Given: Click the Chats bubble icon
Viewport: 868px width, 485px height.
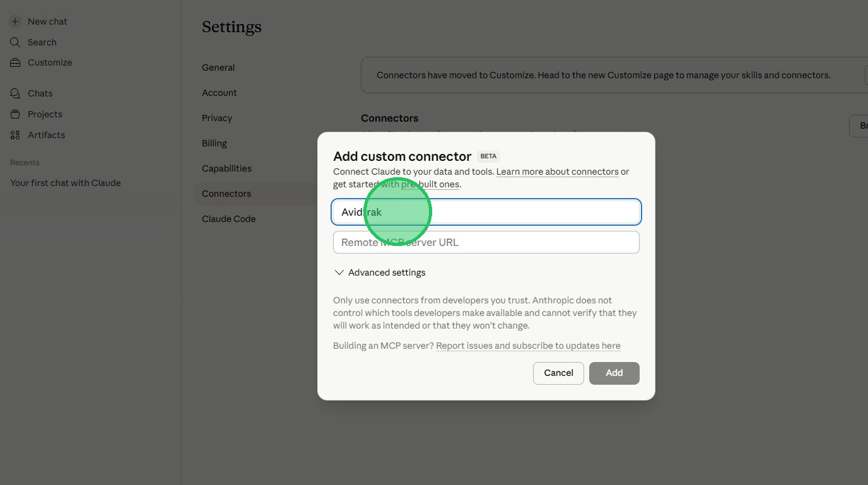Looking at the screenshot, I should (x=15, y=93).
